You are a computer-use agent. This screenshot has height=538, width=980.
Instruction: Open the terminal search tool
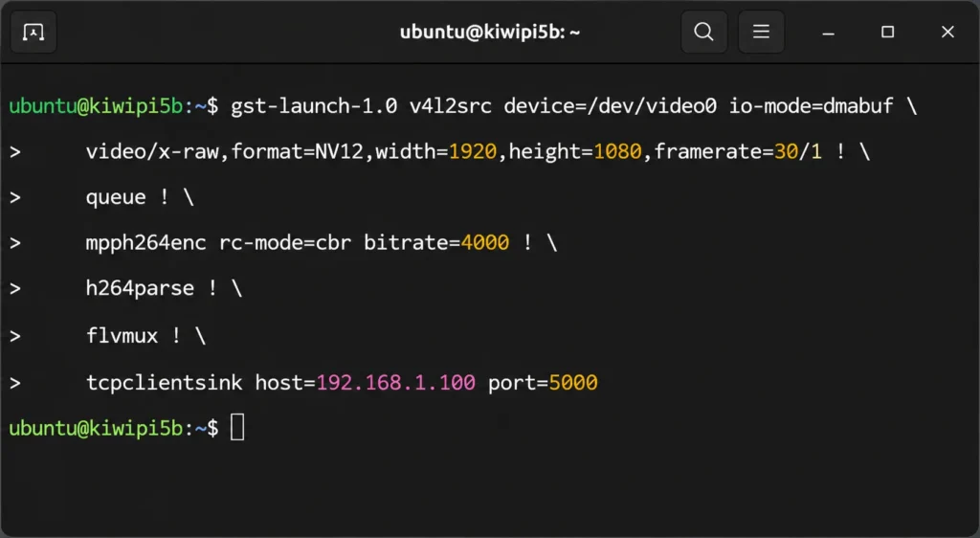[703, 32]
